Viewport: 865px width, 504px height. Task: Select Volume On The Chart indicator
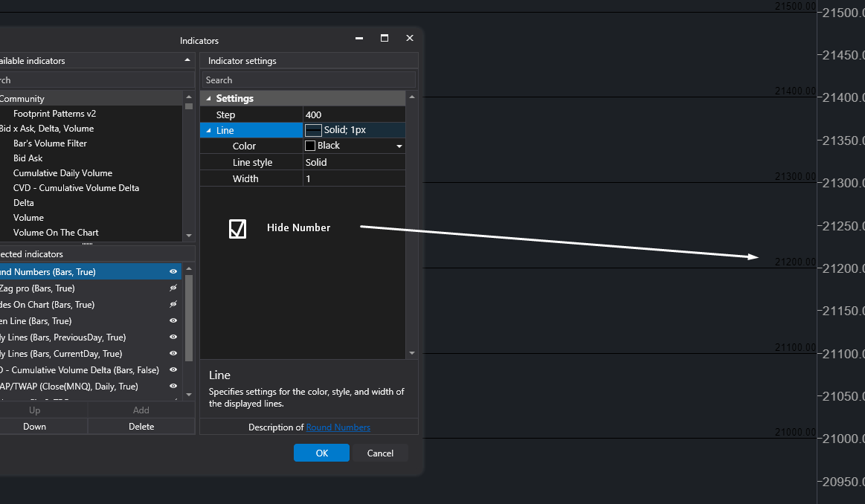(57, 233)
